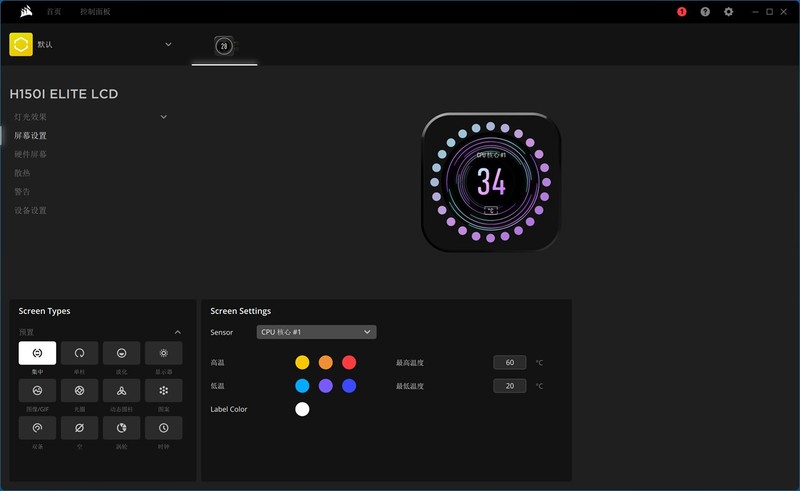Pick the white Label Color swatch
Screen dimensions: 800x491
pos(302,409)
